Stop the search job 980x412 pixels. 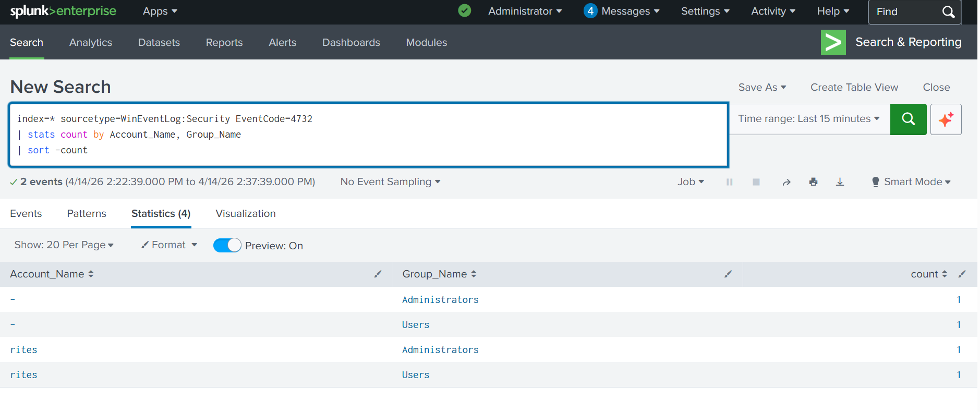click(756, 182)
